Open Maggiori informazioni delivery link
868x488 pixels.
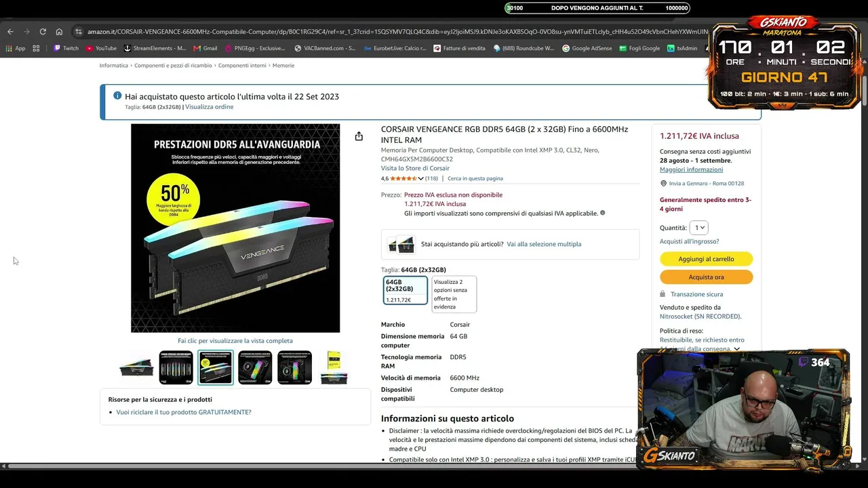tap(692, 169)
